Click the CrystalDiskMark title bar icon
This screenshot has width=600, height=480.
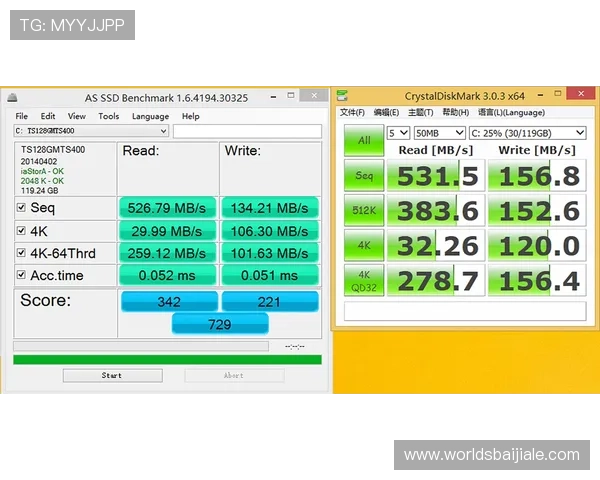pos(343,96)
